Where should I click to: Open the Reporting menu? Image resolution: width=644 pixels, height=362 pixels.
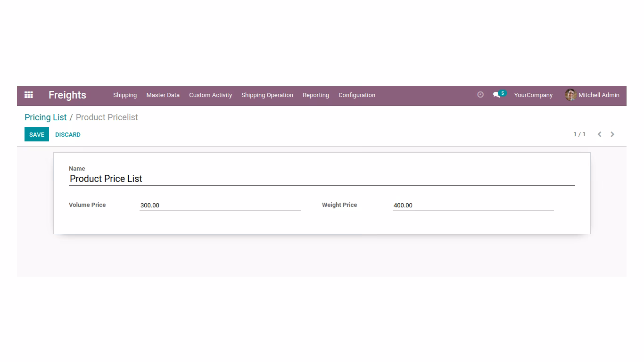tap(316, 95)
